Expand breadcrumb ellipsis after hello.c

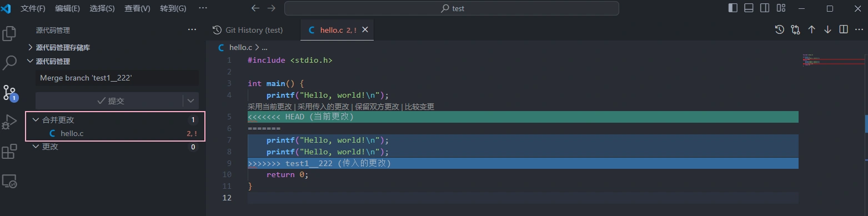coord(264,48)
